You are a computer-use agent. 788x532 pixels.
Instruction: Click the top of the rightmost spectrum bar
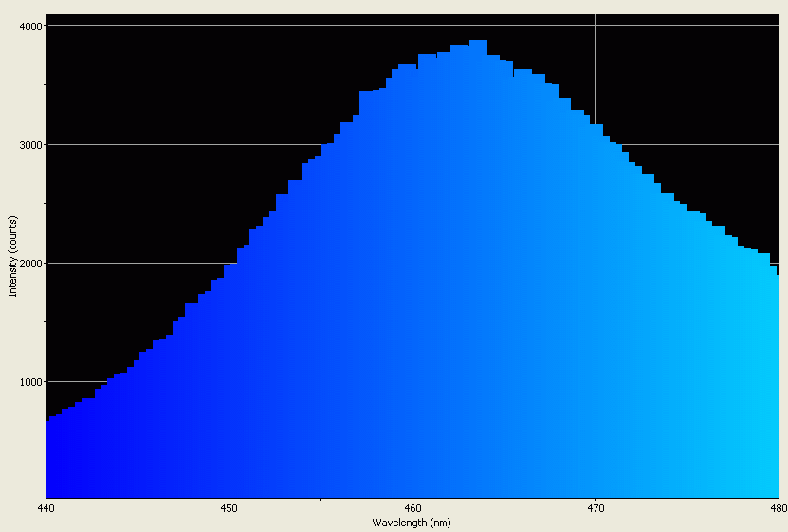click(776, 276)
